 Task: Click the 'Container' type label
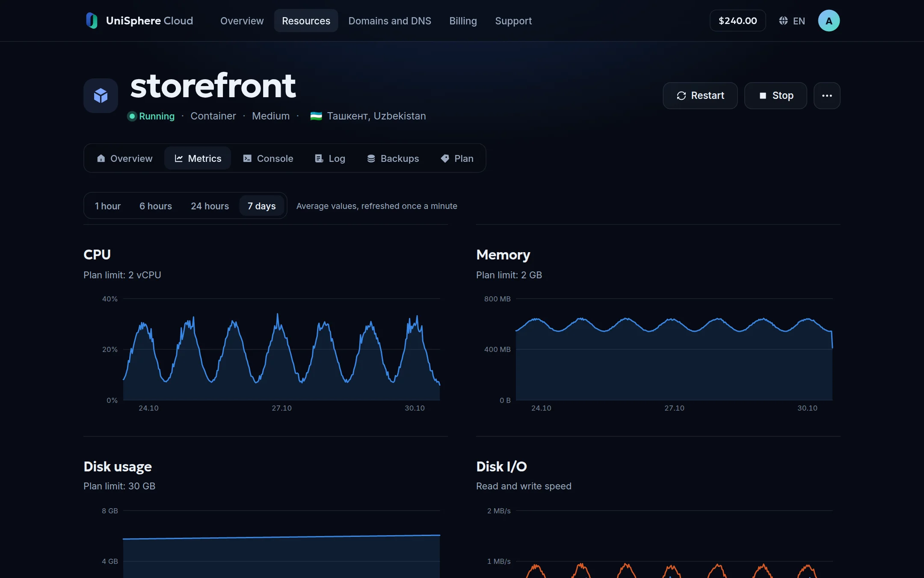coord(213,116)
